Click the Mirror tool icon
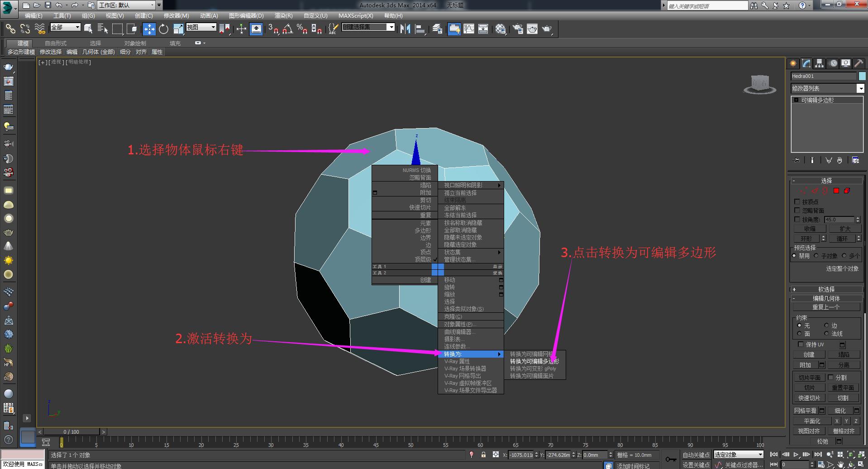Viewport: 868px width, 469px height. coord(405,29)
